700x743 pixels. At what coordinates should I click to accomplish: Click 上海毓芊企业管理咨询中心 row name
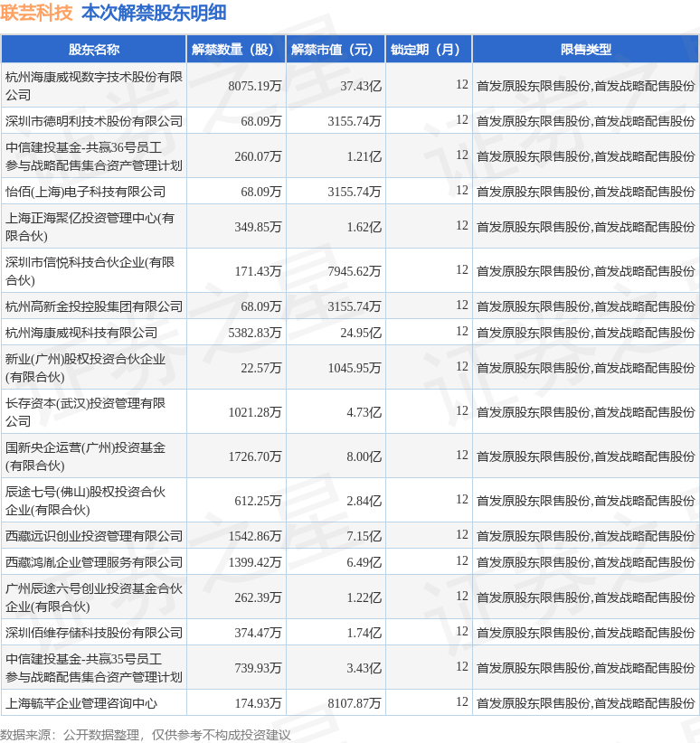pyautogui.click(x=81, y=703)
